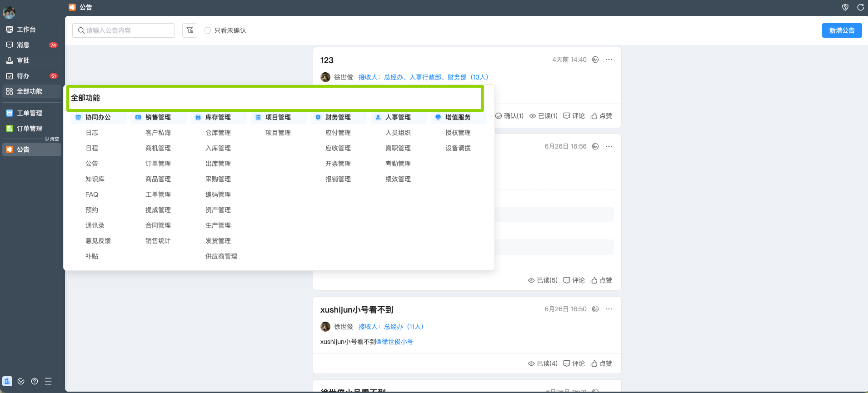This screenshot has height=393, width=868.
Task: Select 知识库 under 协同办公
Action: coord(95,179)
